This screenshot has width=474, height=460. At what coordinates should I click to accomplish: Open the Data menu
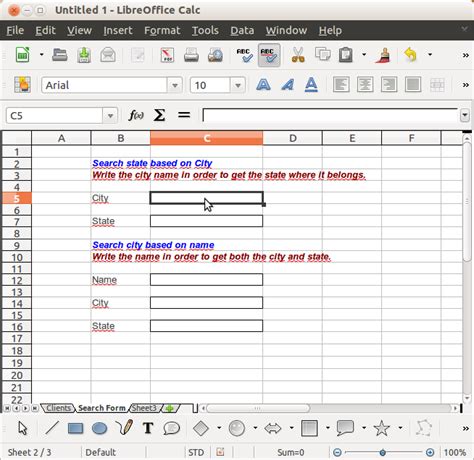[x=242, y=30]
